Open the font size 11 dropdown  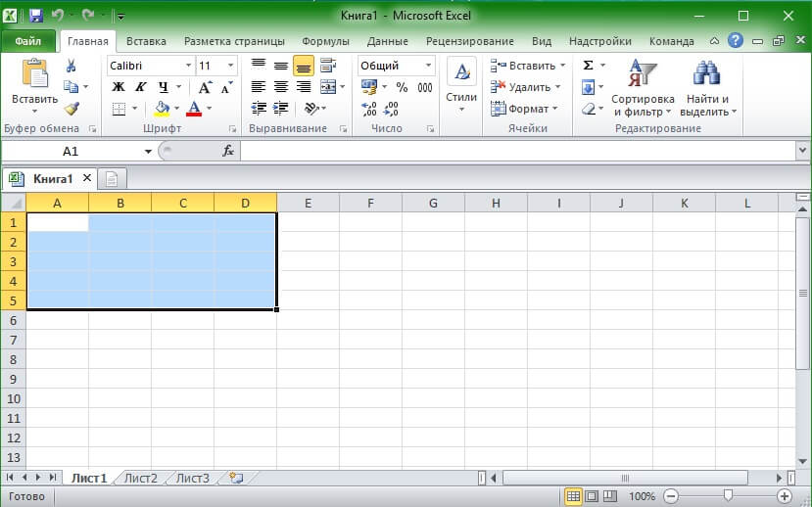coord(230,66)
